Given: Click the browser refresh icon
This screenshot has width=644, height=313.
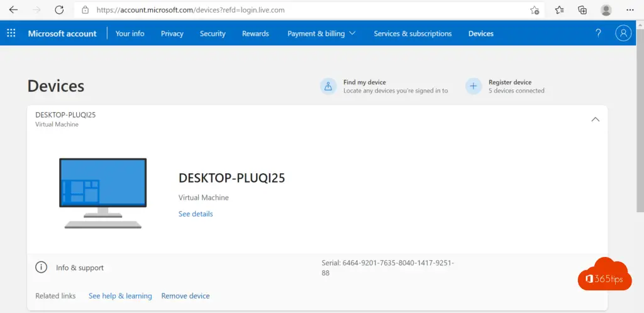Looking at the screenshot, I should (59, 10).
